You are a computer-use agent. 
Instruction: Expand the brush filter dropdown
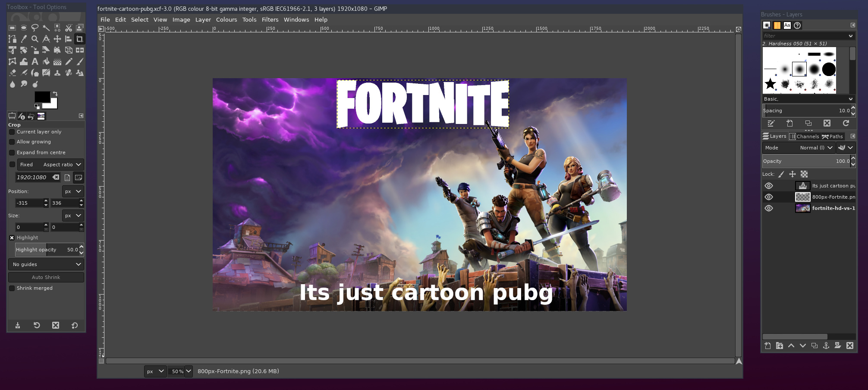851,36
